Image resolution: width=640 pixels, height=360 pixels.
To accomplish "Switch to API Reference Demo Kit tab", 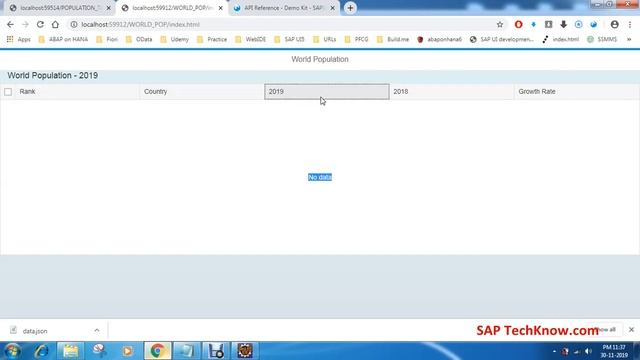I will [x=284, y=8].
